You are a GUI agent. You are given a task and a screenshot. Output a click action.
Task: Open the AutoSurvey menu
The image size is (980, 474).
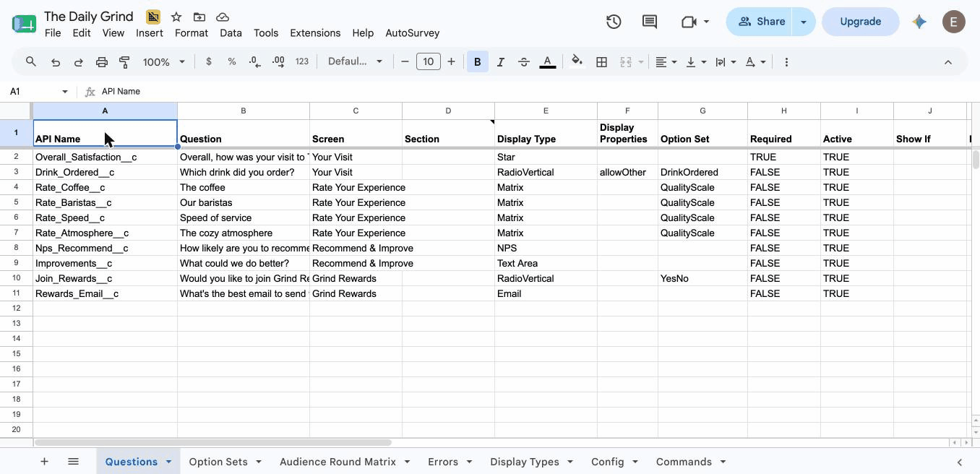click(413, 33)
